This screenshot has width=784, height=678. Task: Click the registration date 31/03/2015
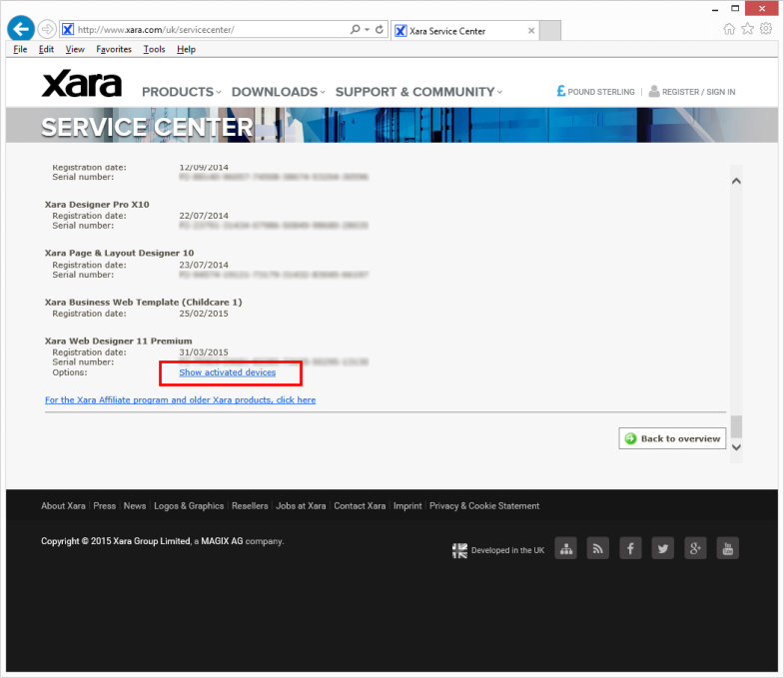pos(204,352)
